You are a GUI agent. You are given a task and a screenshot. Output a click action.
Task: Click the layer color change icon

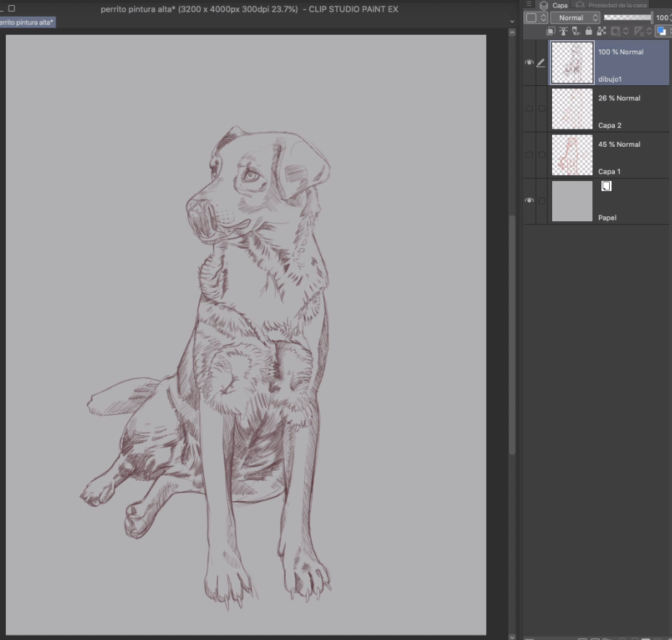[661, 31]
